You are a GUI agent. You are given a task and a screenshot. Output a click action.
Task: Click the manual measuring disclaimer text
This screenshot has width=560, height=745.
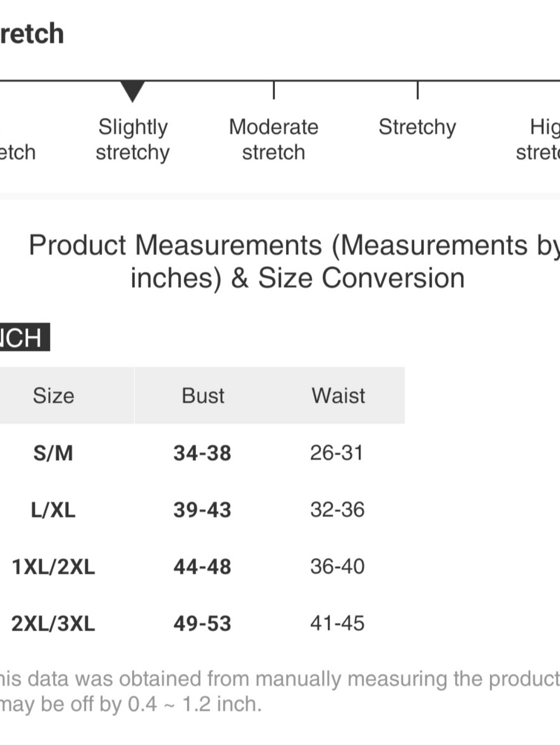coord(280,691)
